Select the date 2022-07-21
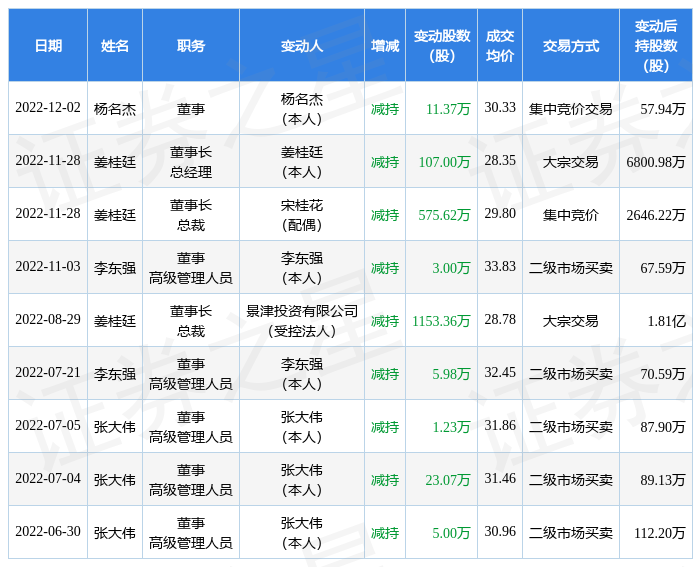The width and height of the screenshot is (693, 567). tap(48, 373)
